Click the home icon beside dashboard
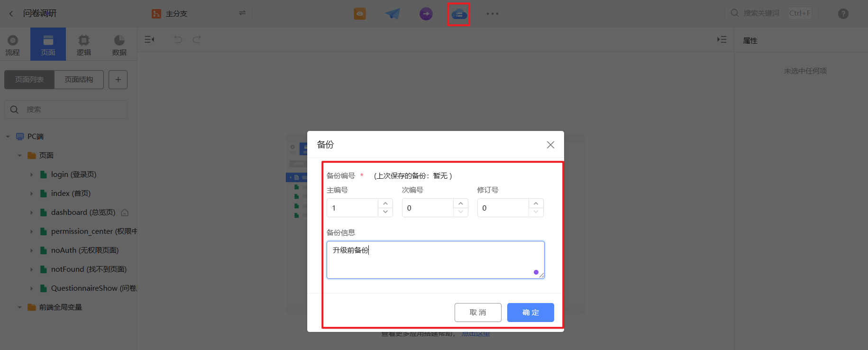 125,212
